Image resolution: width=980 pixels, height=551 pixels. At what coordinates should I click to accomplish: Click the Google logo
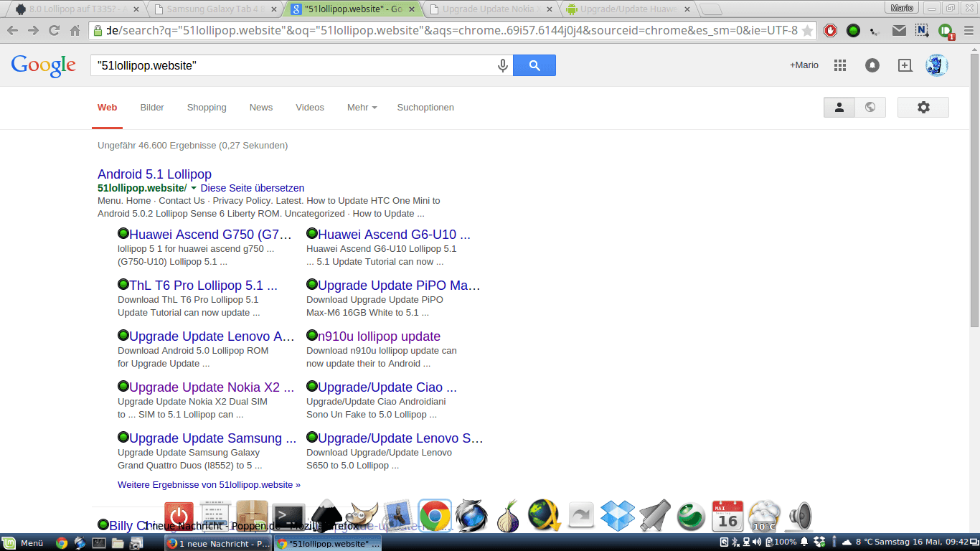click(43, 65)
